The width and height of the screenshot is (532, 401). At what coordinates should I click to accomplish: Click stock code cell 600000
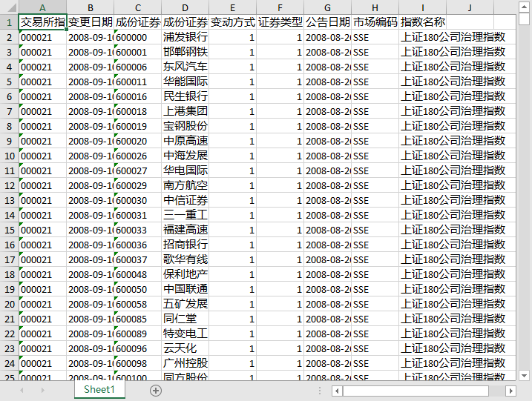click(138, 37)
